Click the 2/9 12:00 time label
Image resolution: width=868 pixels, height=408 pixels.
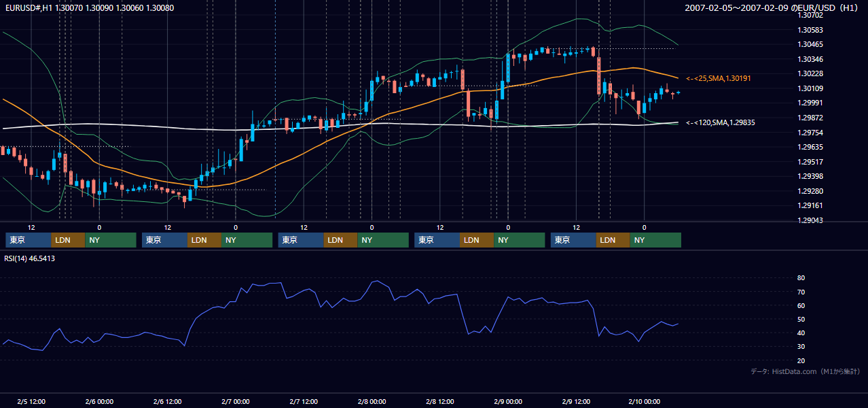576,401
